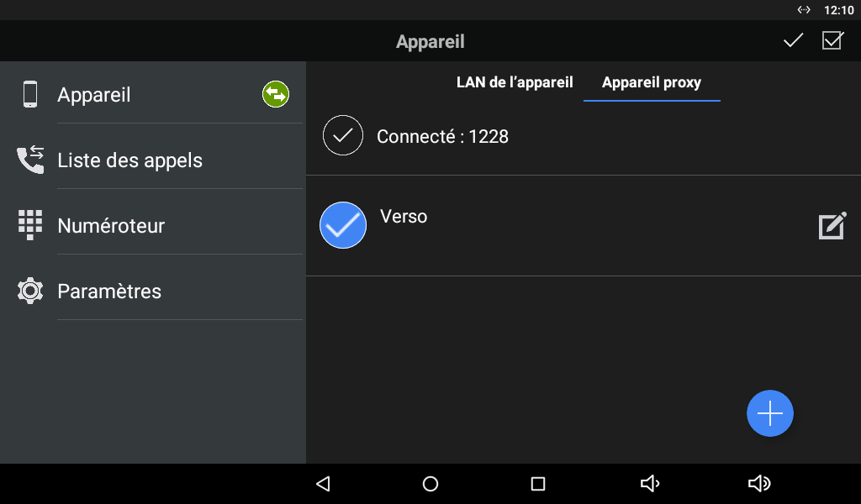The width and height of the screenshot is (861, 504).
Task: Select the Verso device entry
Action: (584, 225)
